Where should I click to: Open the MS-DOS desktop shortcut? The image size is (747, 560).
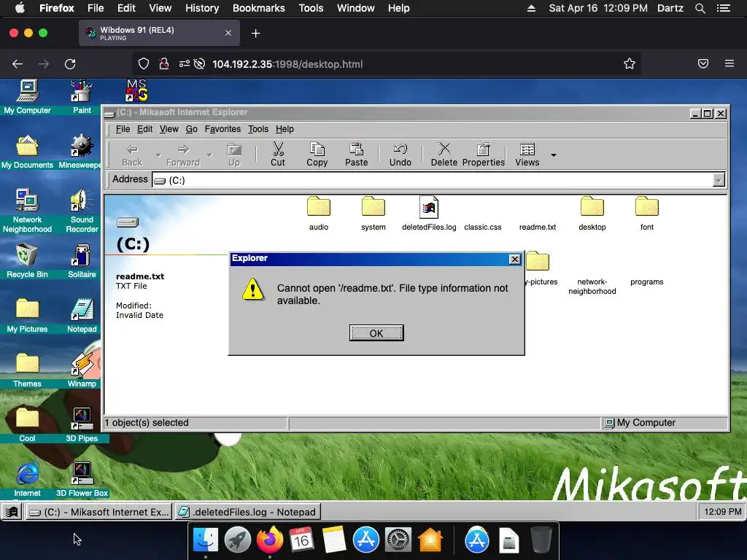pos(136,90)
